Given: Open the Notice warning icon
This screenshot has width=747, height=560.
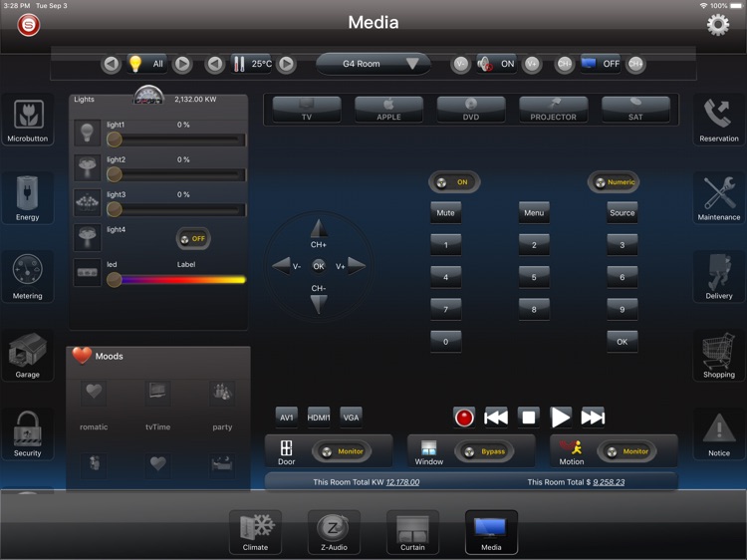Looking at the screenshot, I should [719, 433].
